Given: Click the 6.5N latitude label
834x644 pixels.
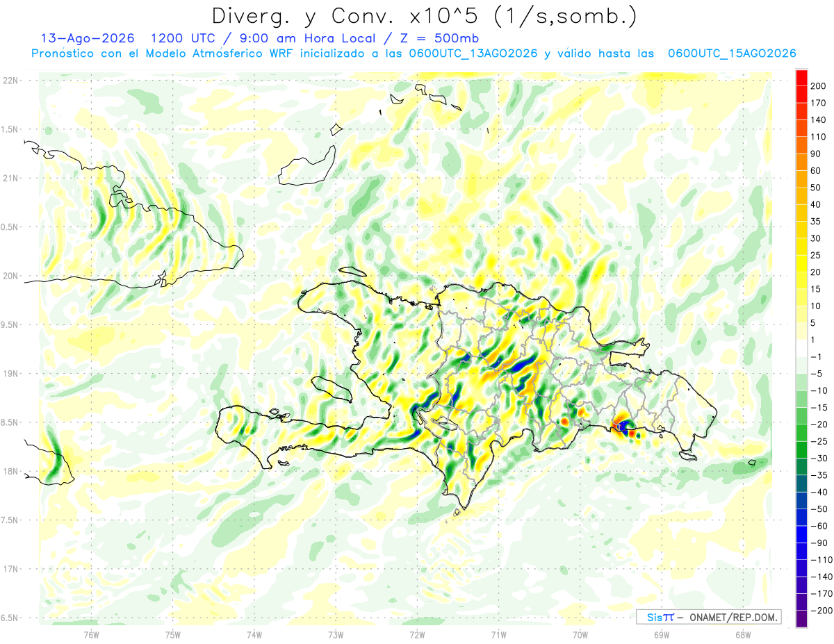Looking at the screenshot, I should (10, 618).
